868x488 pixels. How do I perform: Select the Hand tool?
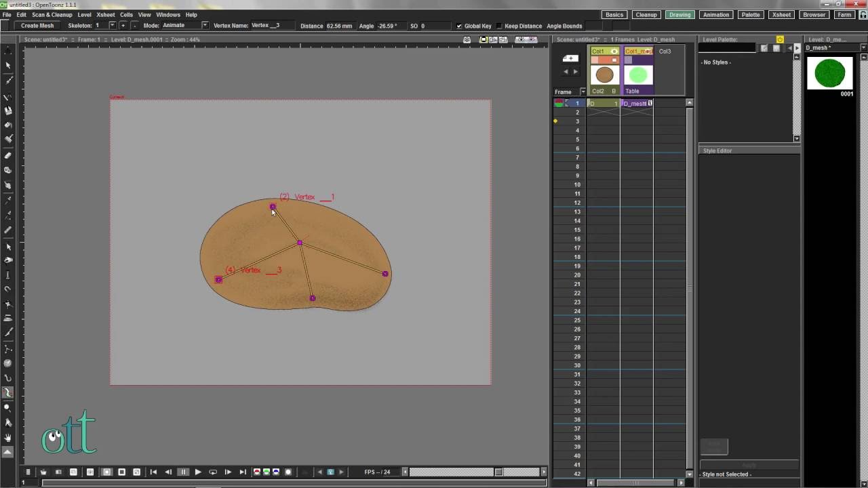(x=8, y=437)
